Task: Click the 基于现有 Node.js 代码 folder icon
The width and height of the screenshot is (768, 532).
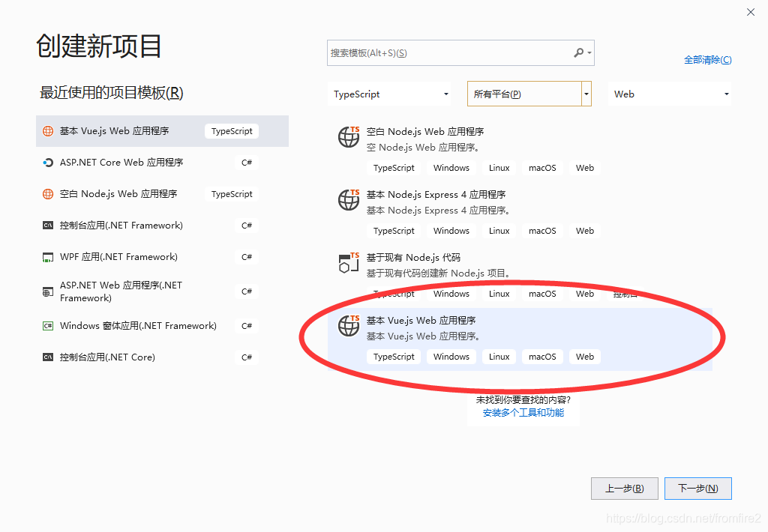Action: (348, 263)
